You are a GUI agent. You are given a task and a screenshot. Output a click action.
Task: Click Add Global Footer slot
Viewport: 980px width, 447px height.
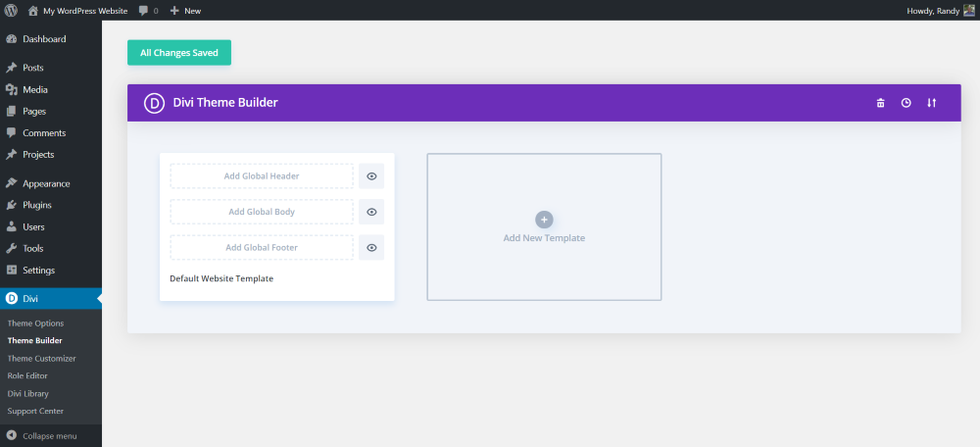(x=262, y=248)
